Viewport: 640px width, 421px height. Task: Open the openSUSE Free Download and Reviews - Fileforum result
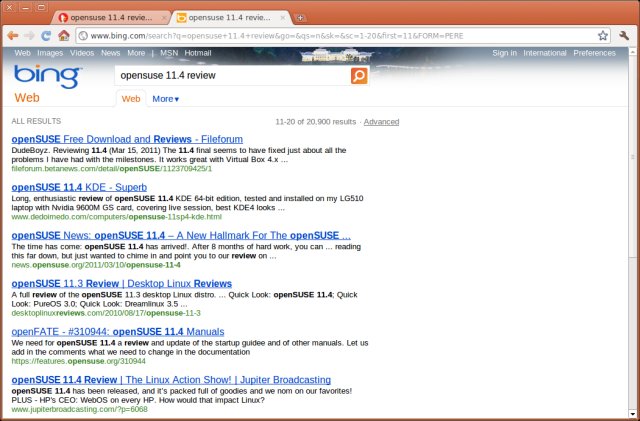click(127, 139)
